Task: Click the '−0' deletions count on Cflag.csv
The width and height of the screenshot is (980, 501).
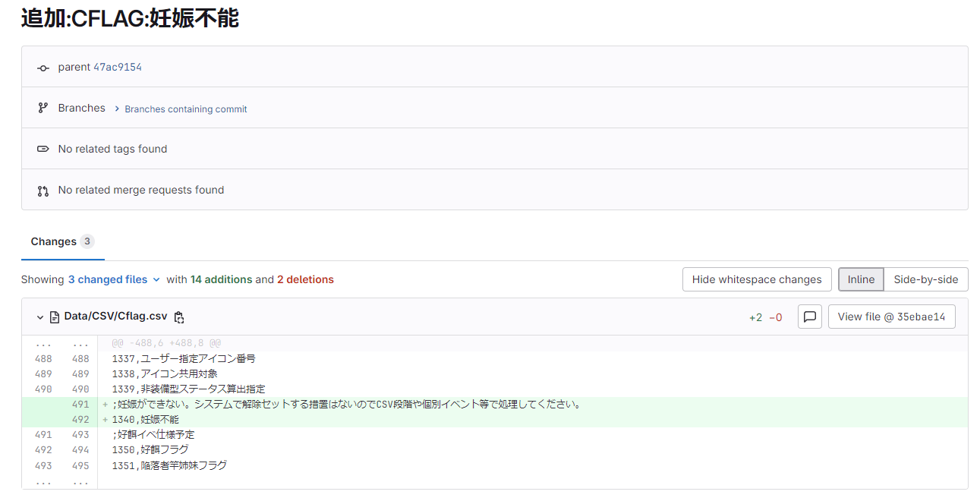Action: (776, 317)
